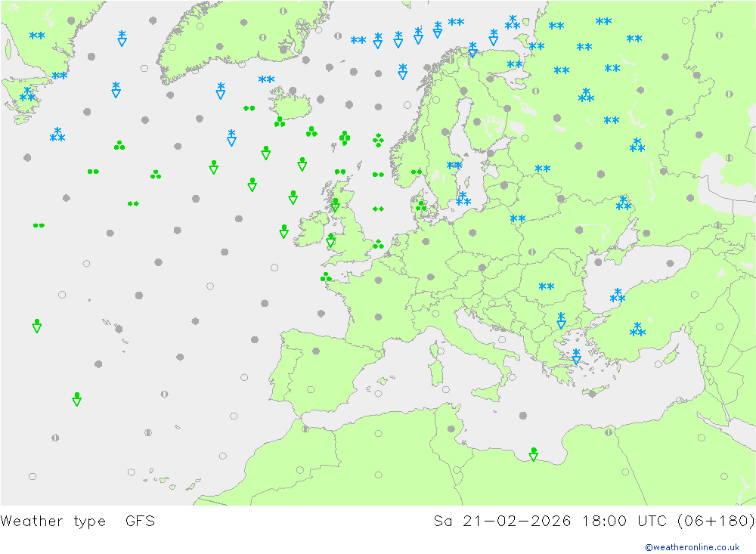Click the blue snow symbol over Labrador
Viewport: 756px width, 554px height.
pos(37,36)
